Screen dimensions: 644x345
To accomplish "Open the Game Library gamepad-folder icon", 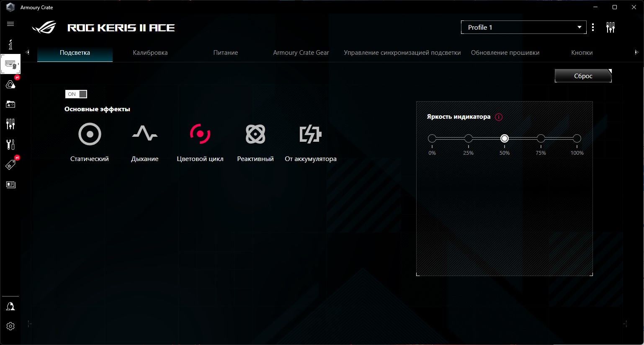I will pos(10,104).
